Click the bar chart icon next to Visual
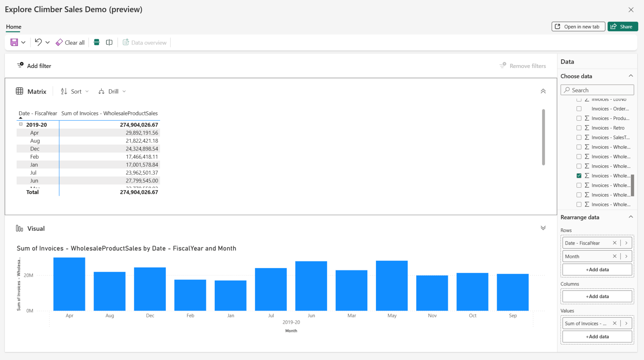 (19, 228)
